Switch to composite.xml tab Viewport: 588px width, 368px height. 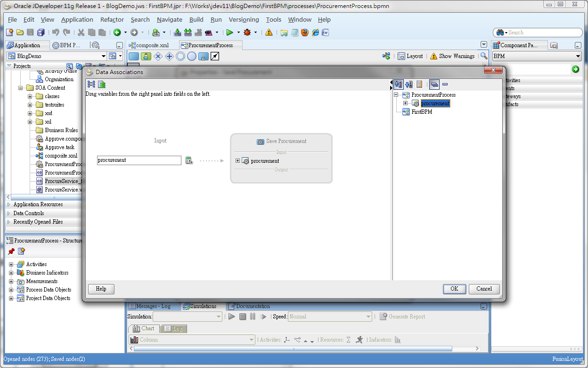pyautogui.click(x=152, y=45)
